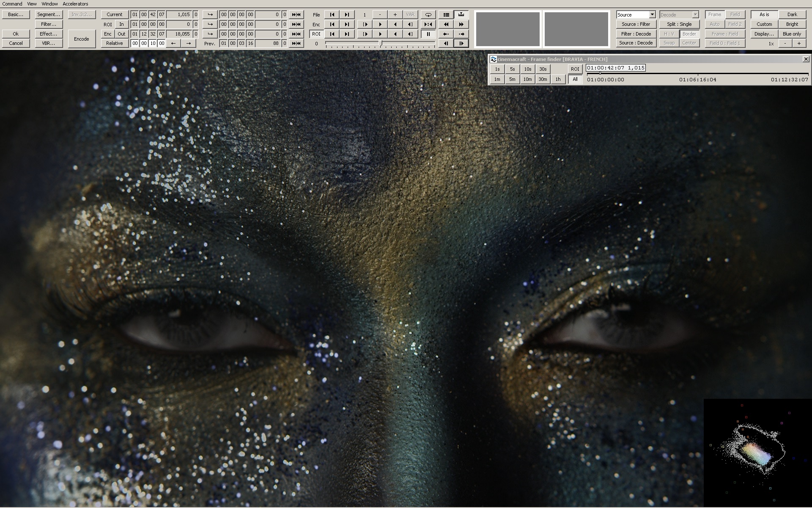This screenshot has width=812, height=508.
Task: Open the Accelerators menu
Action: coord(75,4)
